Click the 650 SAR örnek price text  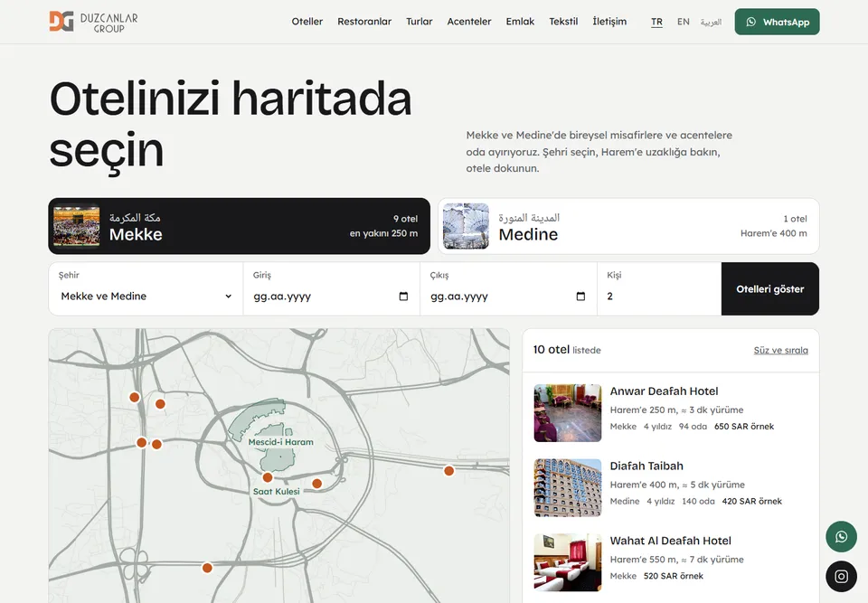click(x=744, y=427)
